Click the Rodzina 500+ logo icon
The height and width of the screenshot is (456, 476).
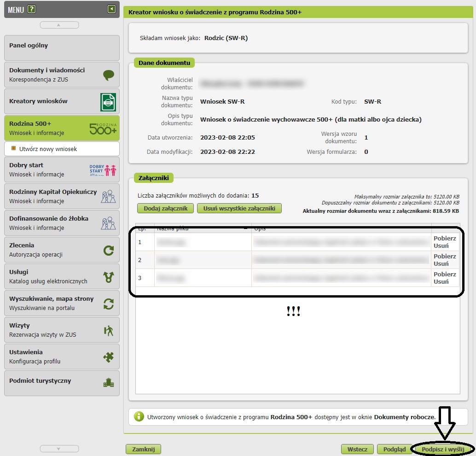click(x=103, y=129)
